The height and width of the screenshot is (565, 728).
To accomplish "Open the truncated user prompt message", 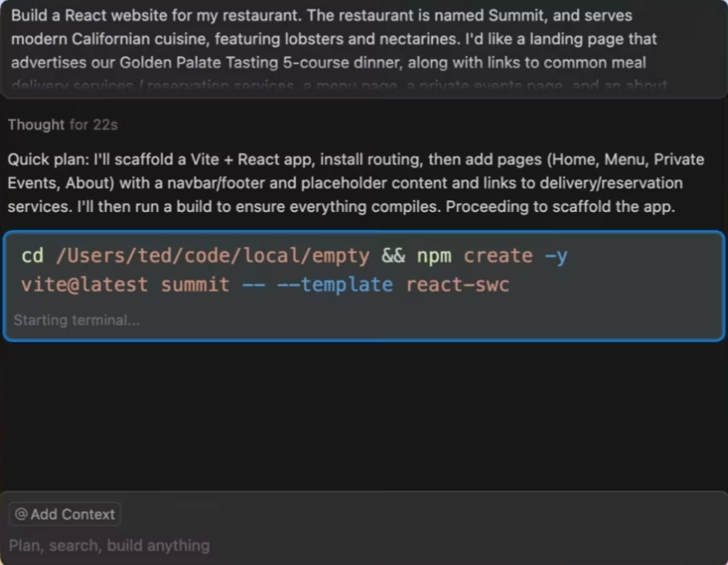I will coord(364,48).
